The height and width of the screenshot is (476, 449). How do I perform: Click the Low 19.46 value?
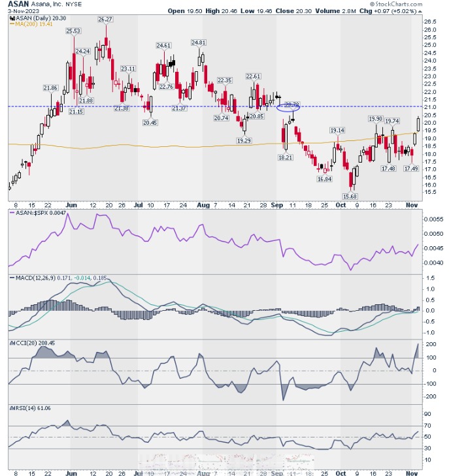(x=256, y=11)
